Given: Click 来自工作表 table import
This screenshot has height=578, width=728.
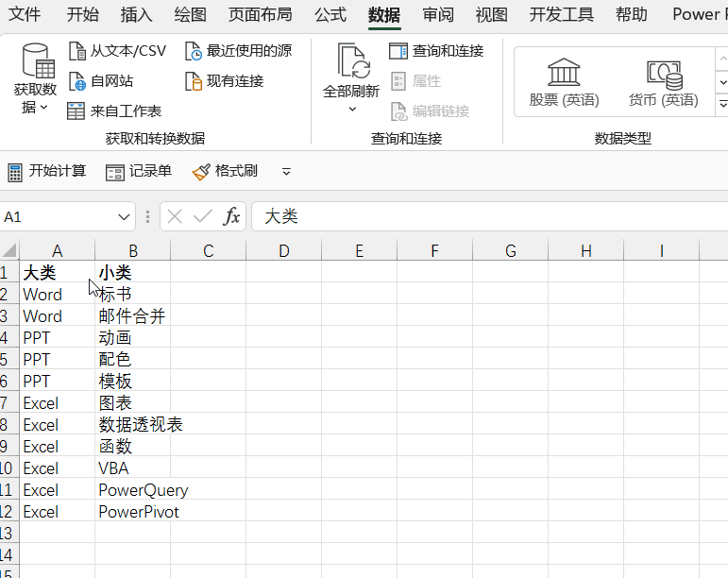Looking at the screenshot, I should 114,111.
